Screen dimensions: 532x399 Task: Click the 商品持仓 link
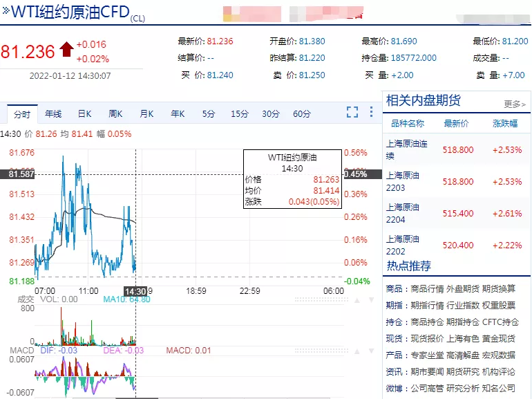[427, 322]
